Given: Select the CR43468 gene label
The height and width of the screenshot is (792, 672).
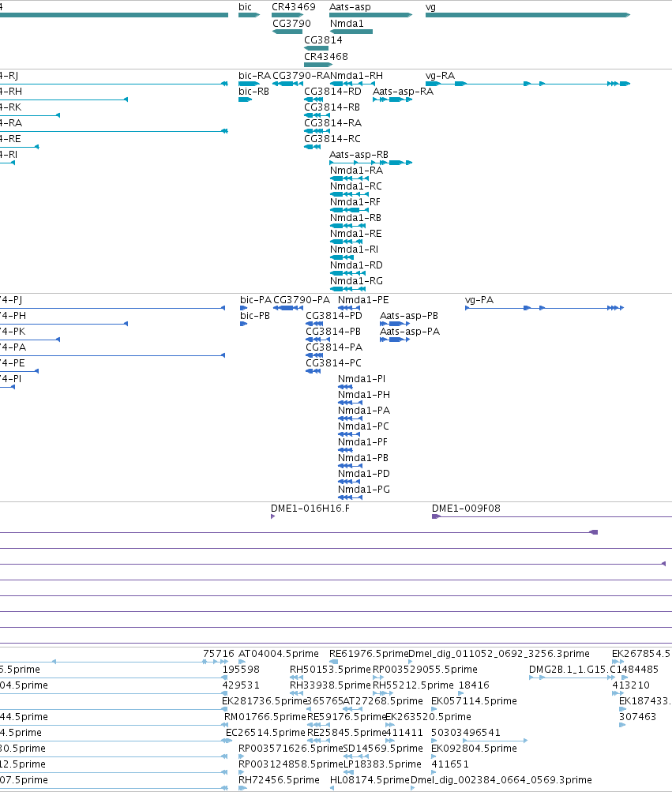Looking at the screenshot, I should (326, 57).
